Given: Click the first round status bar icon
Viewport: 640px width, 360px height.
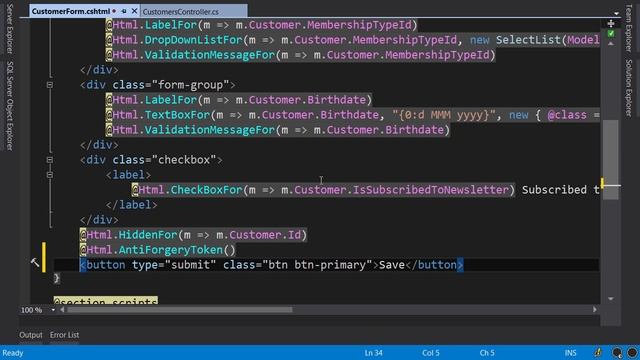Looking at the screenshot, I should 617,353.
